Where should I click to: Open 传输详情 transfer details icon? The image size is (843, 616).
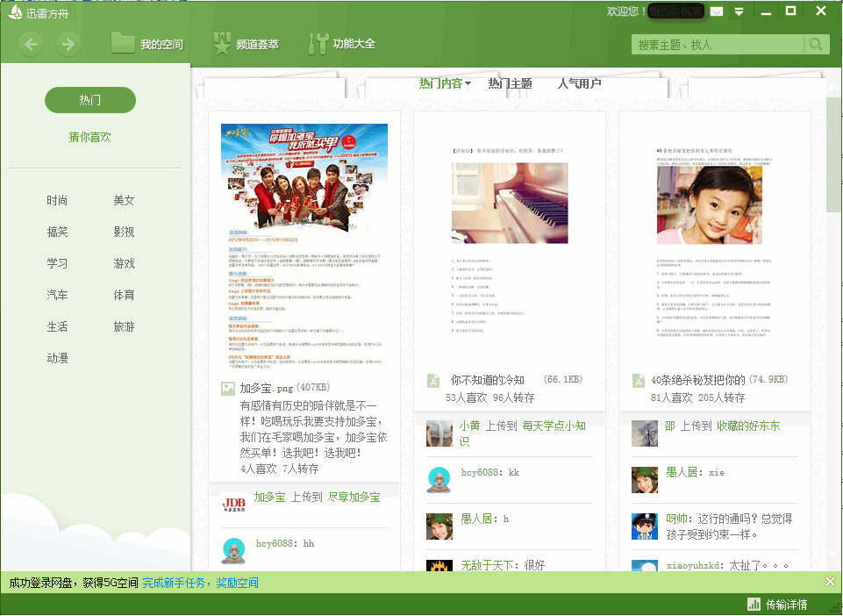(754, 604)
